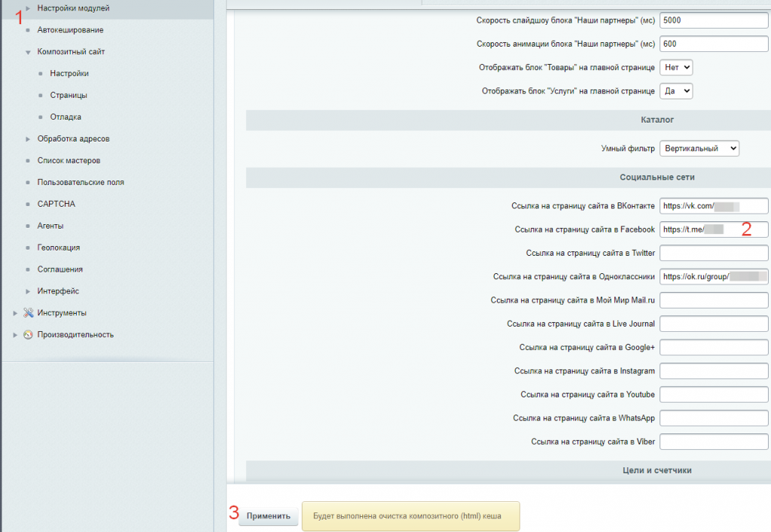Screen dimensions: 771x532
Task: Expand the Интерфейс arrow
Action: click(28, 291)
